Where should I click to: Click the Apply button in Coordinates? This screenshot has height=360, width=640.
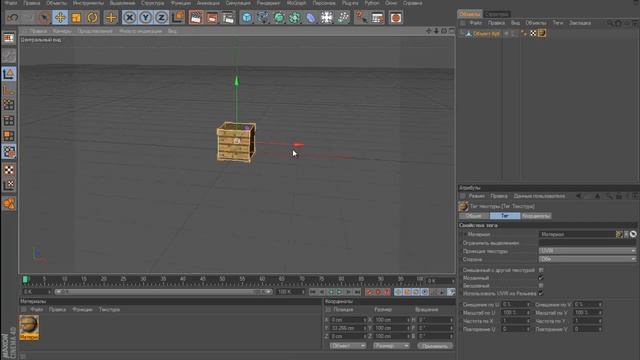tap(435, 346)
